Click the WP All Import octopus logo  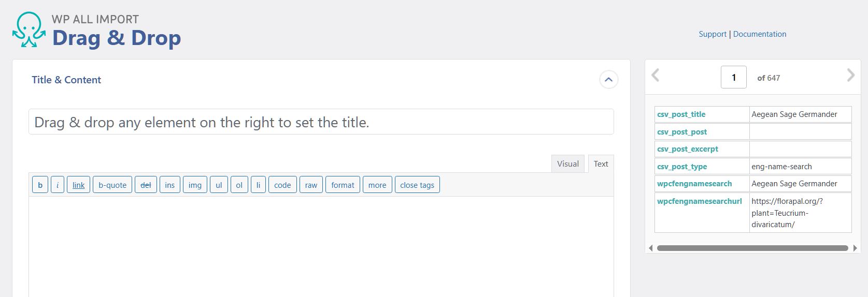click(x=29, y=30)
